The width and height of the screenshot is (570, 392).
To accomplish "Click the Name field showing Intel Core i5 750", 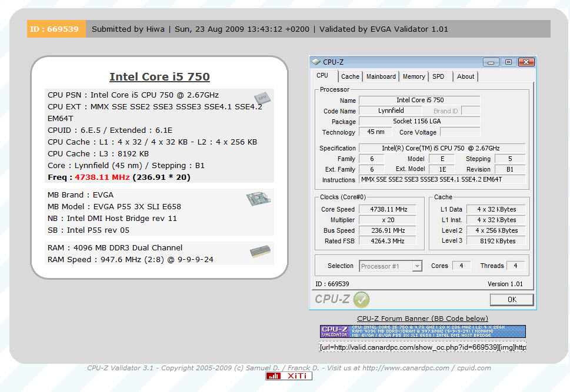I will (420, 100).
